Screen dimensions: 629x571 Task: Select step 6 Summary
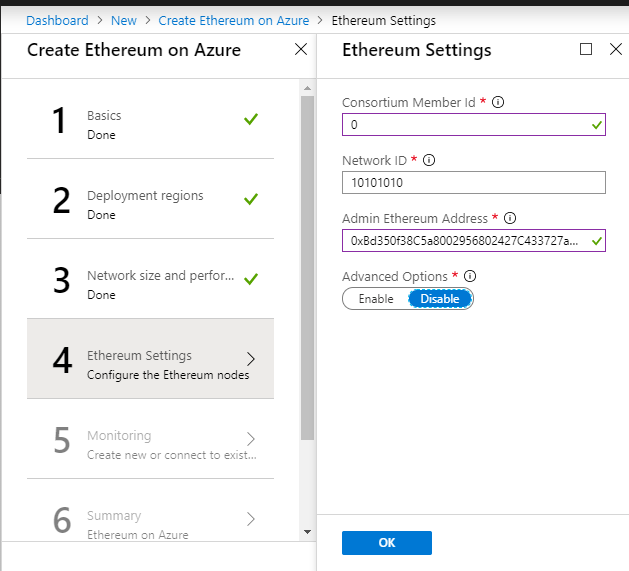tap(150, 510)
